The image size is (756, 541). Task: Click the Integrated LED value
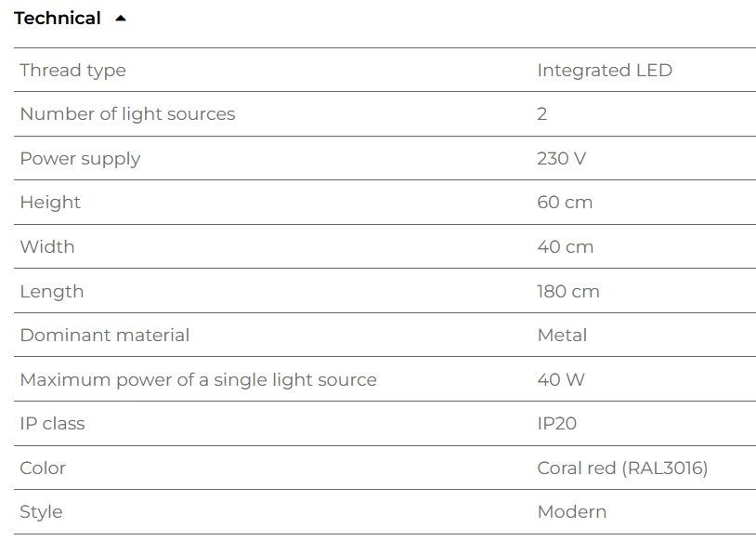point(605,71)
